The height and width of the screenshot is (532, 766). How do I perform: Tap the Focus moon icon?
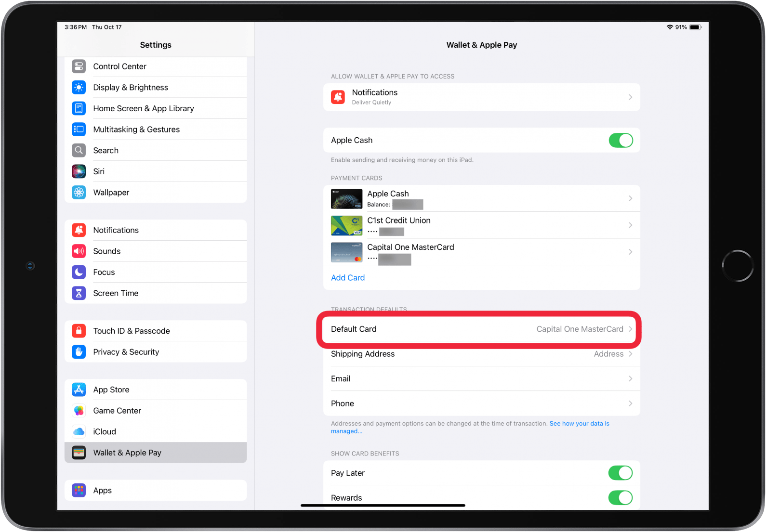point(79,272)
